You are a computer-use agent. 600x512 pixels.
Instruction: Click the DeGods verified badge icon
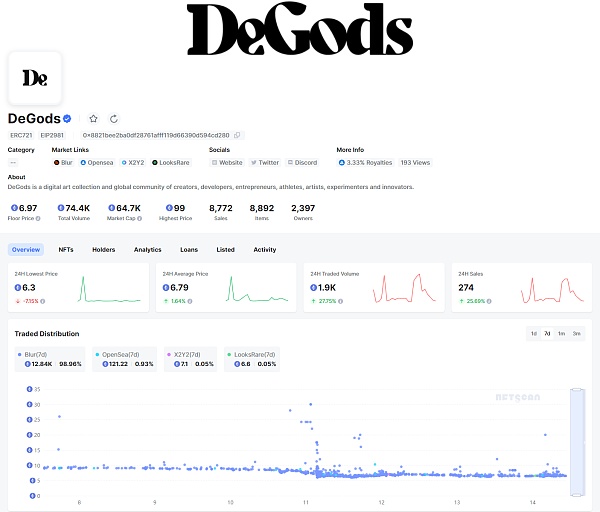tap(67, 119)
